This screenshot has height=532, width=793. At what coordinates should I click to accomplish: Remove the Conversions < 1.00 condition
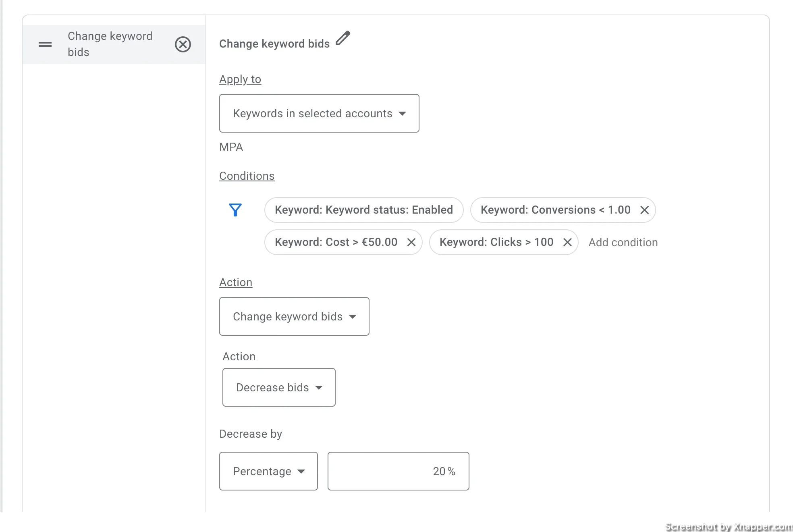click(645, 210)
